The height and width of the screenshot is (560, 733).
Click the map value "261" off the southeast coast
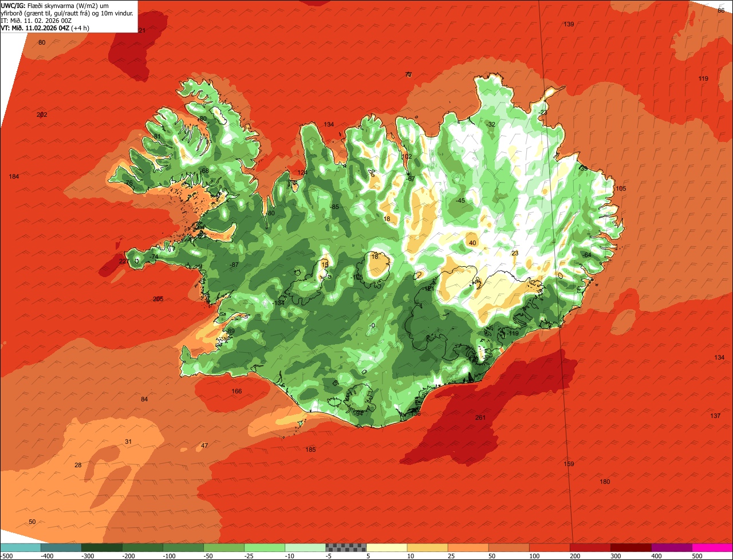pos(480,417)
